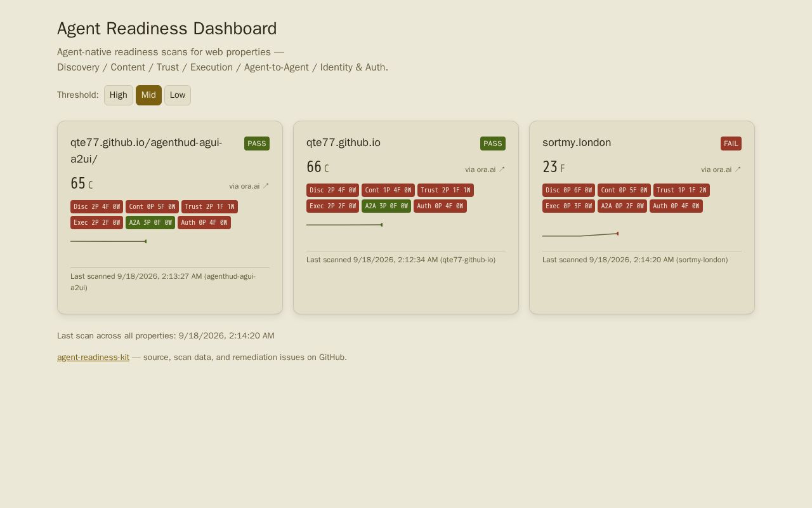Click green A2A 3P 0F 0W chip on qte77.github.io card
812x508 pixels.
386,206
